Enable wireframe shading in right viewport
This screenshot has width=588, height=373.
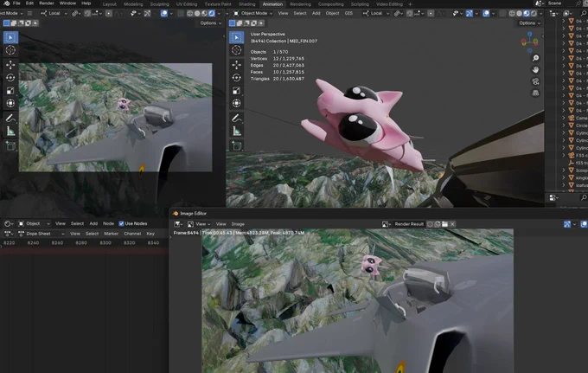tap(512, 13)
